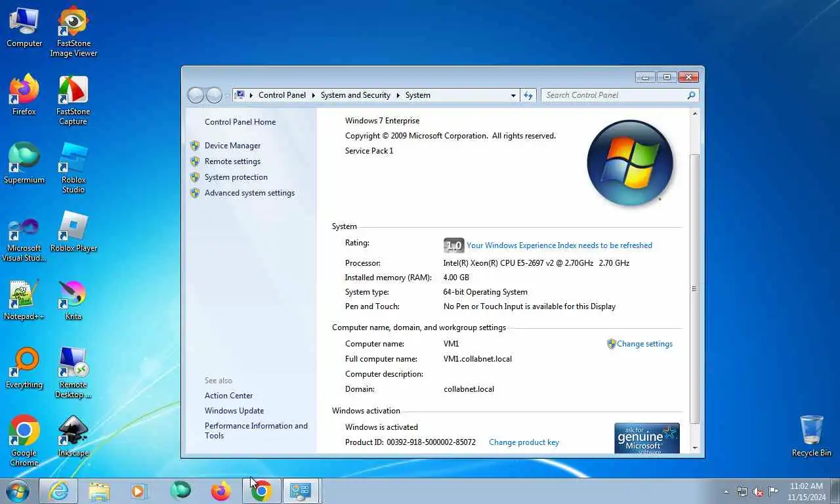The height and width of the screenshot is (504, 840).
Task: Click the search magnifier icon
Action: point(691,95)
